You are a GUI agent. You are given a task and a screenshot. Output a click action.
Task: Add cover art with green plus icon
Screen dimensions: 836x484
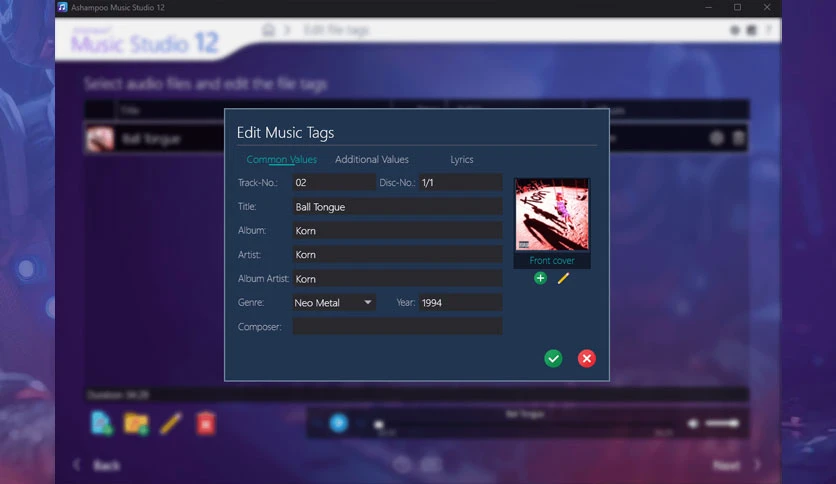pyautogui.click(x=540, y=278)
